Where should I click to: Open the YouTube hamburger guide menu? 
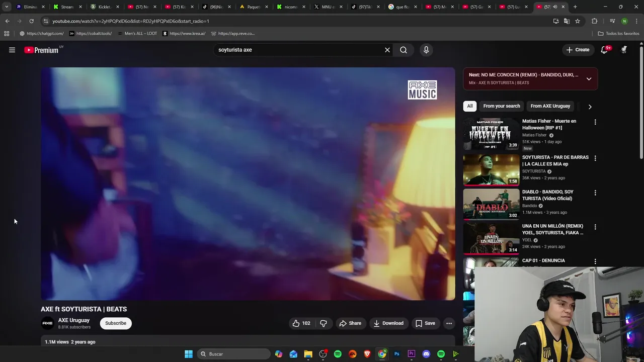pos(12,50)
